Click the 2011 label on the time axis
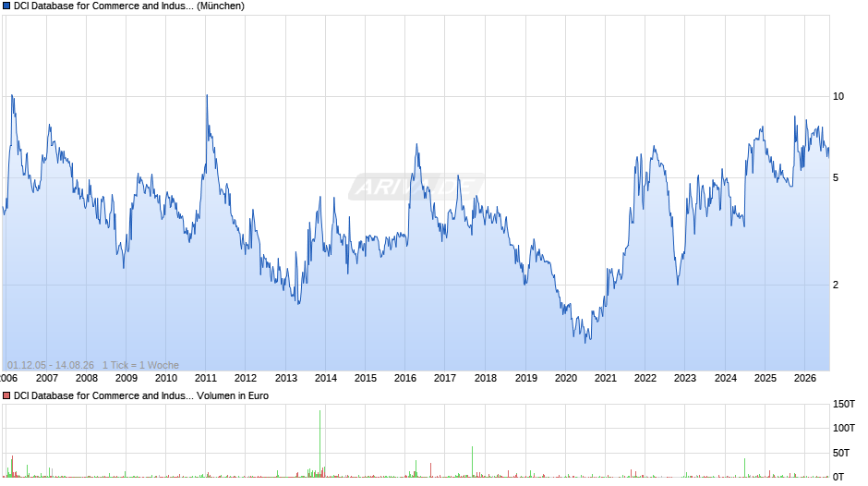 tap(205, 378)
